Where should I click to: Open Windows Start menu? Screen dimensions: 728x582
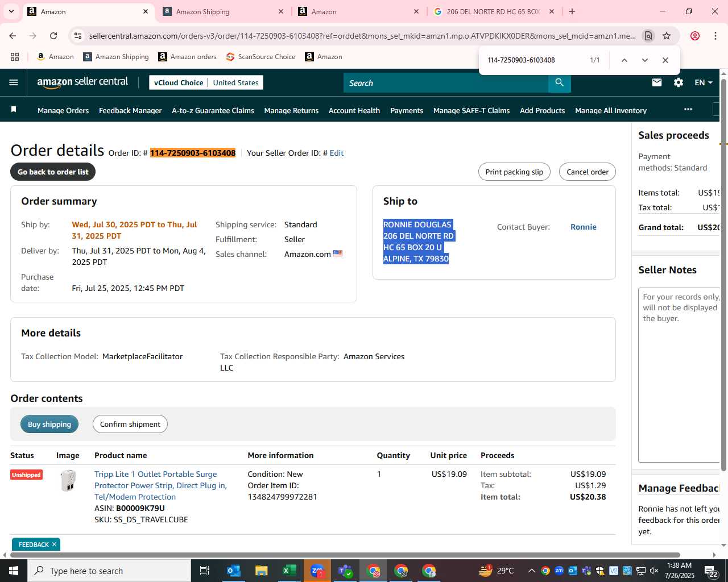pos(14,571)
